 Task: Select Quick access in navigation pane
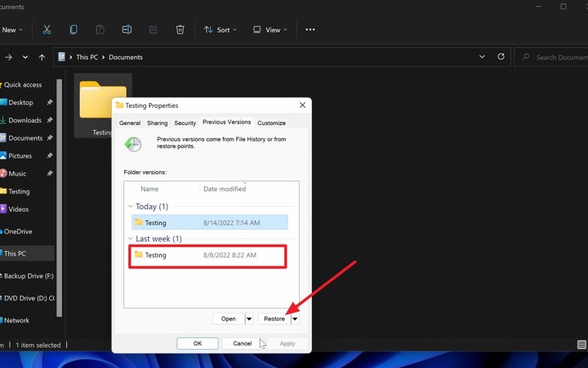(x=23, y=85)
